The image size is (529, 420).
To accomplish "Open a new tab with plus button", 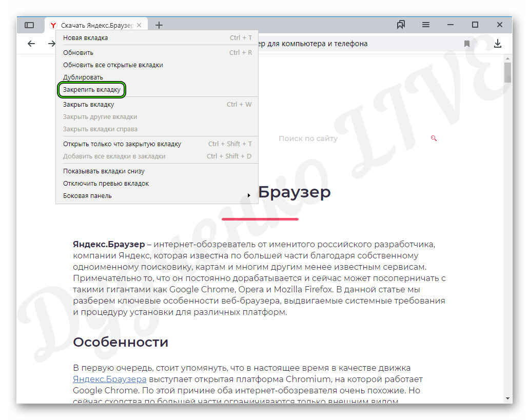I will 159,25.
